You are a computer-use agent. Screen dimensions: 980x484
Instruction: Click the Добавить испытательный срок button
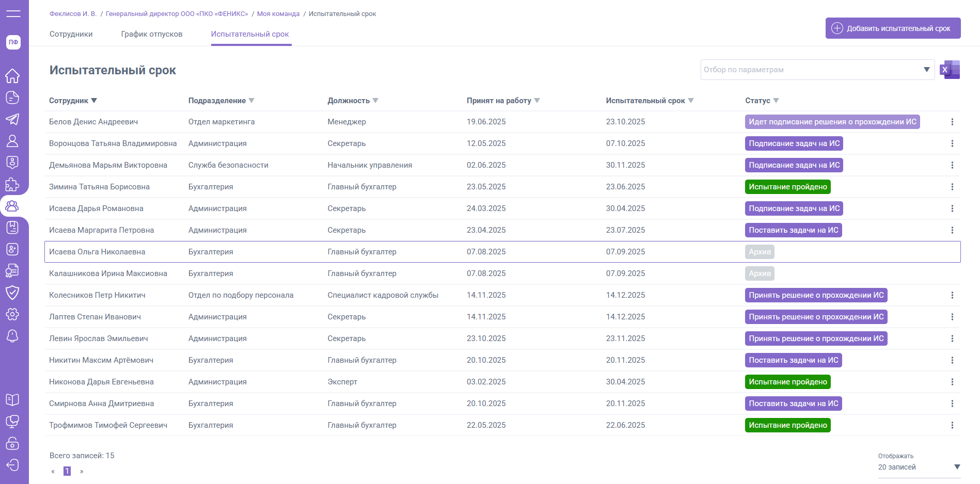(x=893, y=28)
